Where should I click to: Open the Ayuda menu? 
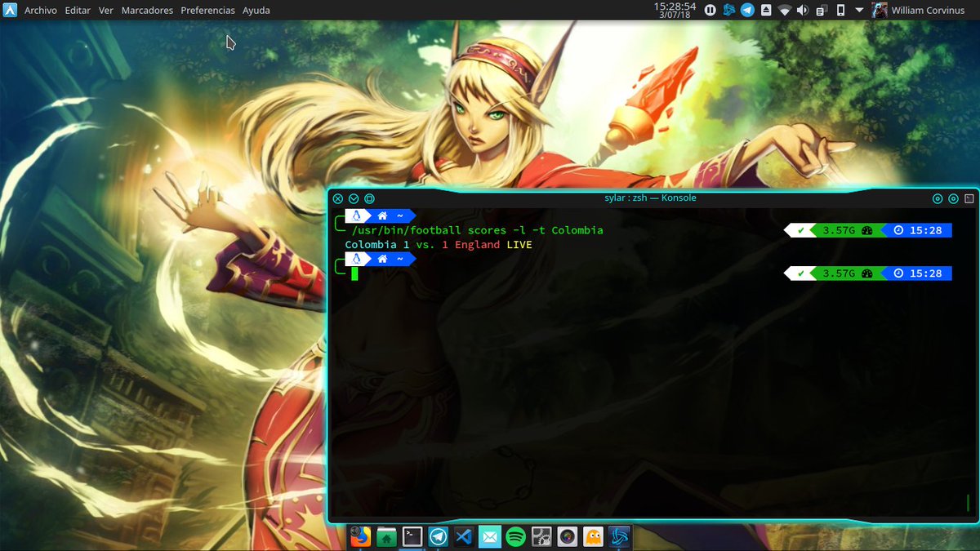point(256,11)
